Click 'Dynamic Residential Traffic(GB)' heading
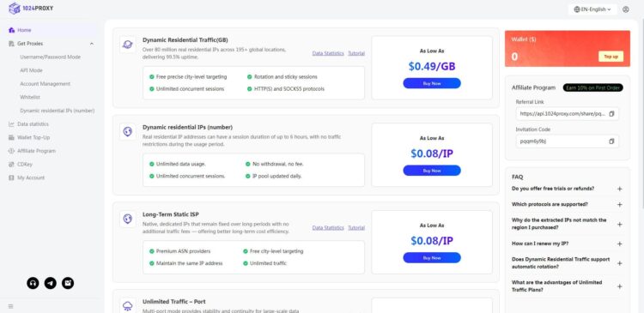 (x=185, y=39)
